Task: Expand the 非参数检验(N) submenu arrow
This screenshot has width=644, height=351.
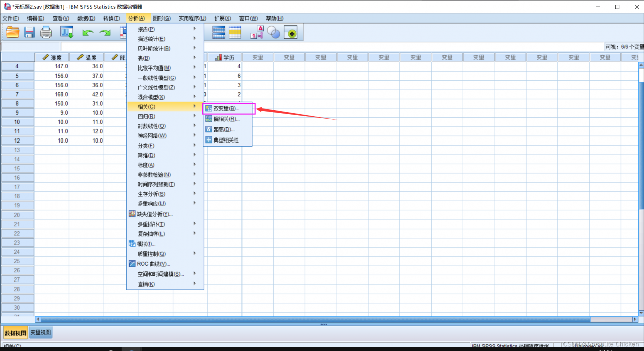Action: pos(195,175)
